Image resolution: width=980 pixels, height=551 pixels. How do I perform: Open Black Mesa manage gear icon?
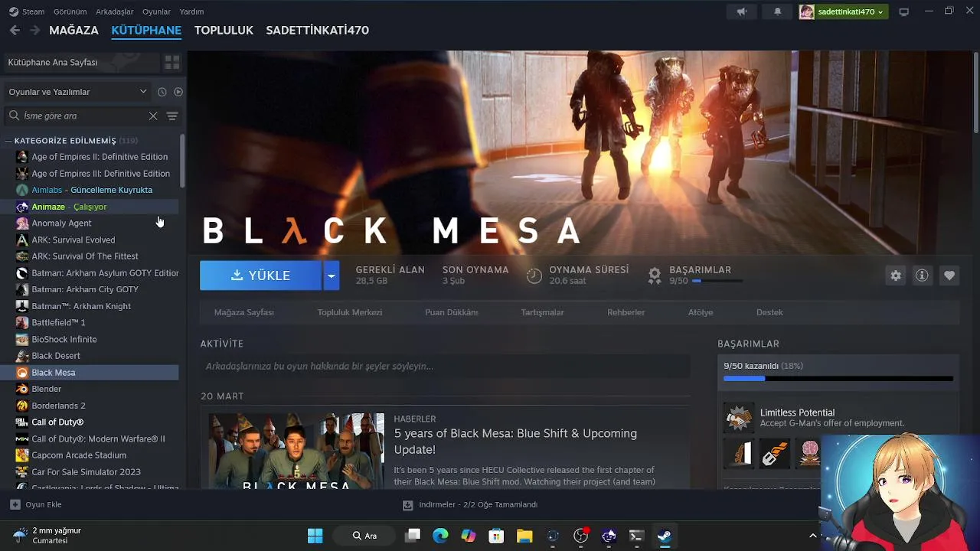896,275
